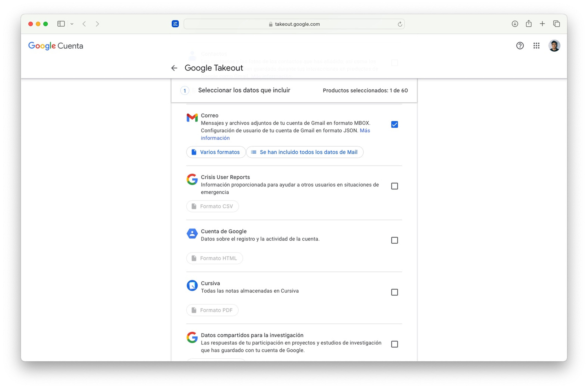Open the Google apps grid icon
Screen dimensions: 588x389
click(x=536, y=46)
